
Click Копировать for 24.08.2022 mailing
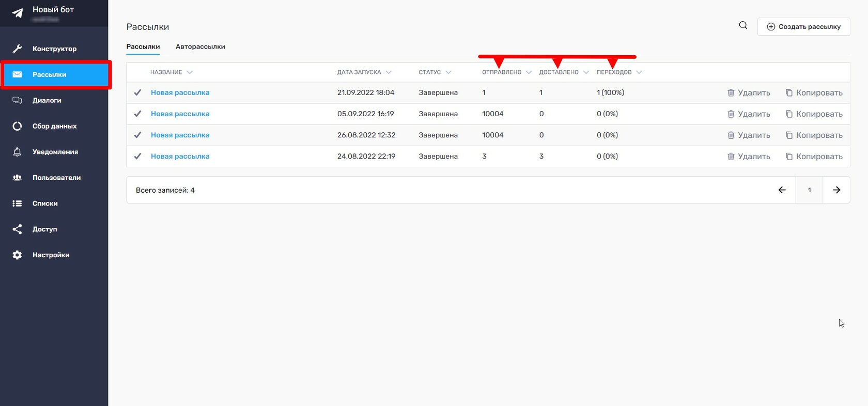(x=814, y=156)
